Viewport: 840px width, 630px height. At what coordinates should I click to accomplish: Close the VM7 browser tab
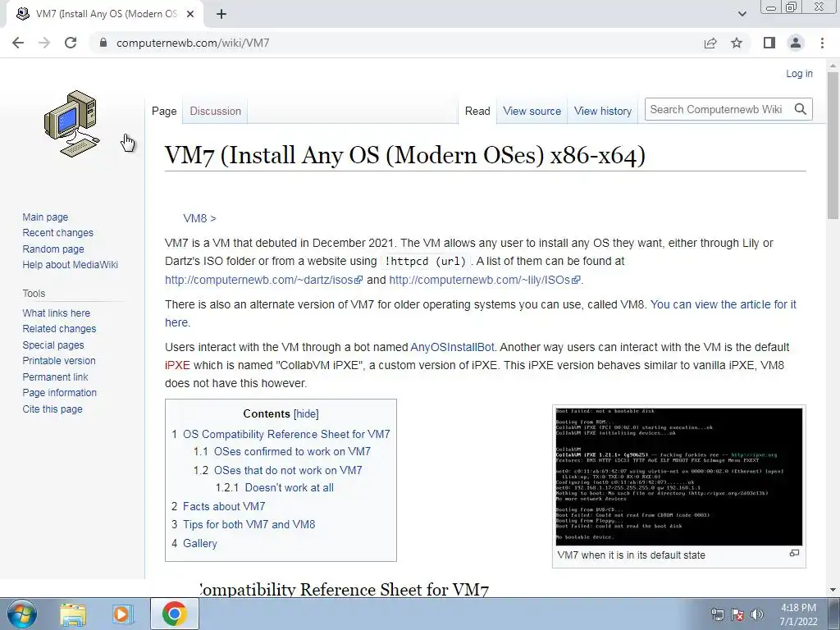click(190, 14)
